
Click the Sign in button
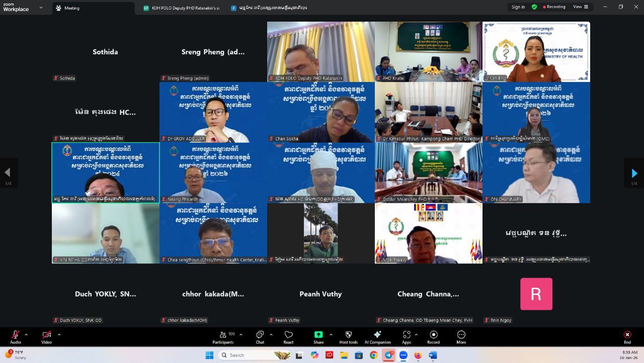coord(518,7)
